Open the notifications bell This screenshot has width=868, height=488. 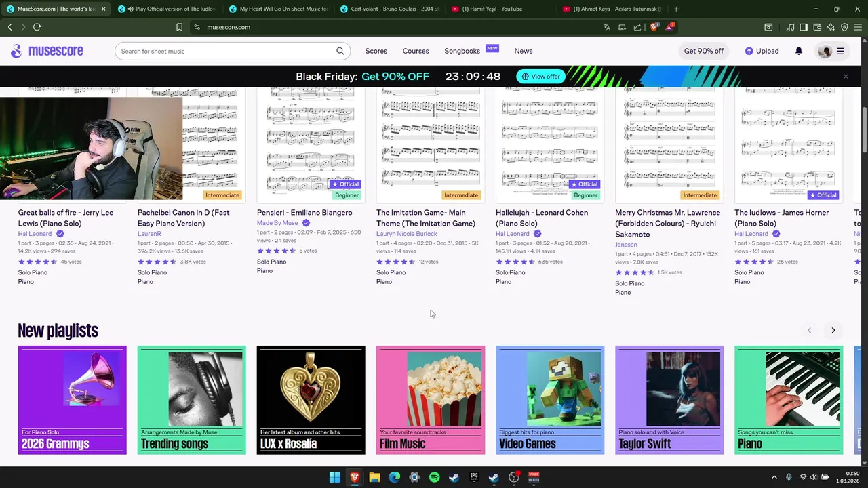(799, 51)
